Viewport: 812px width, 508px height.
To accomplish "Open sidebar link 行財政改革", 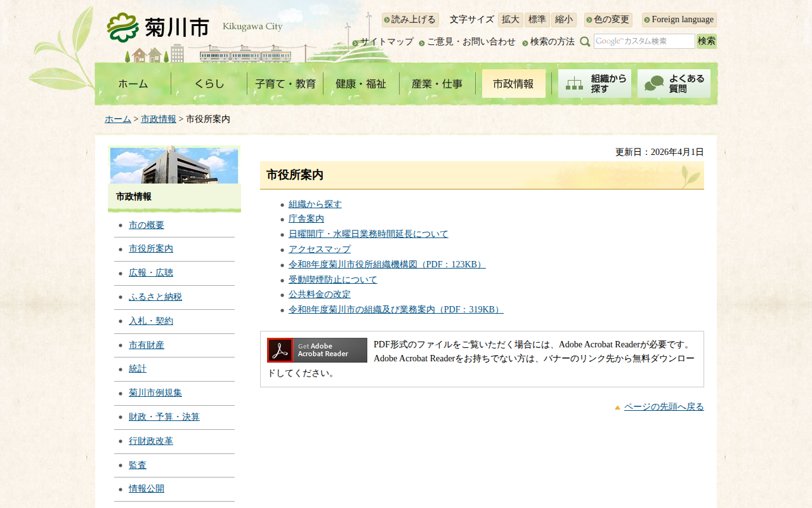I will 151,441.
